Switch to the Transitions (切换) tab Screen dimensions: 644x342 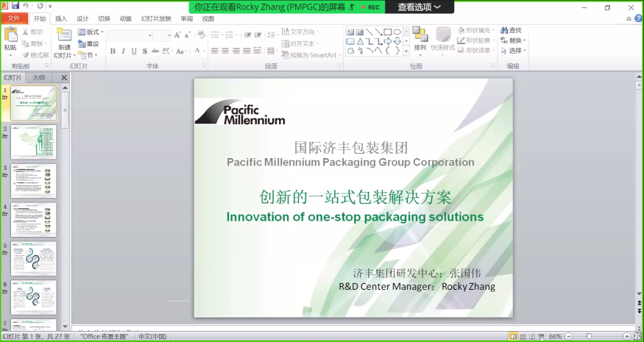[105, 18]
